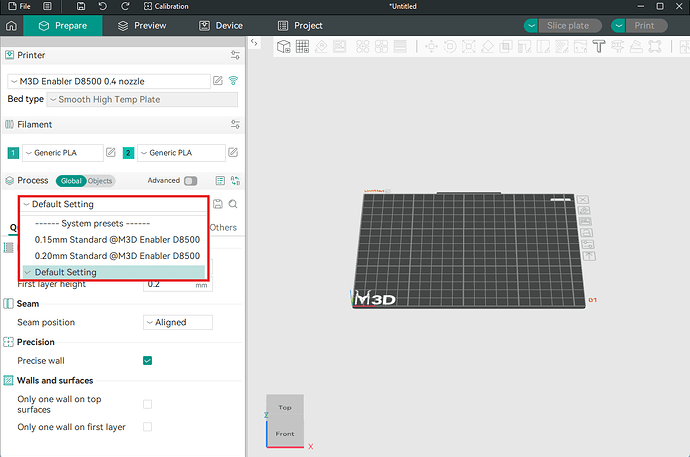Click the Add model cube icon
Screen dimensions: 690x457
point(284,46)
